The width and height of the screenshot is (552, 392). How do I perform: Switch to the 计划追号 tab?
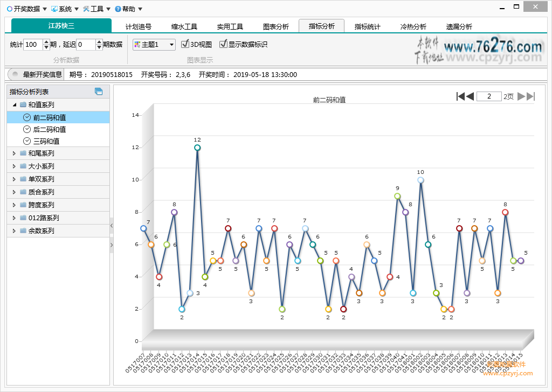[x=139, y=26]
